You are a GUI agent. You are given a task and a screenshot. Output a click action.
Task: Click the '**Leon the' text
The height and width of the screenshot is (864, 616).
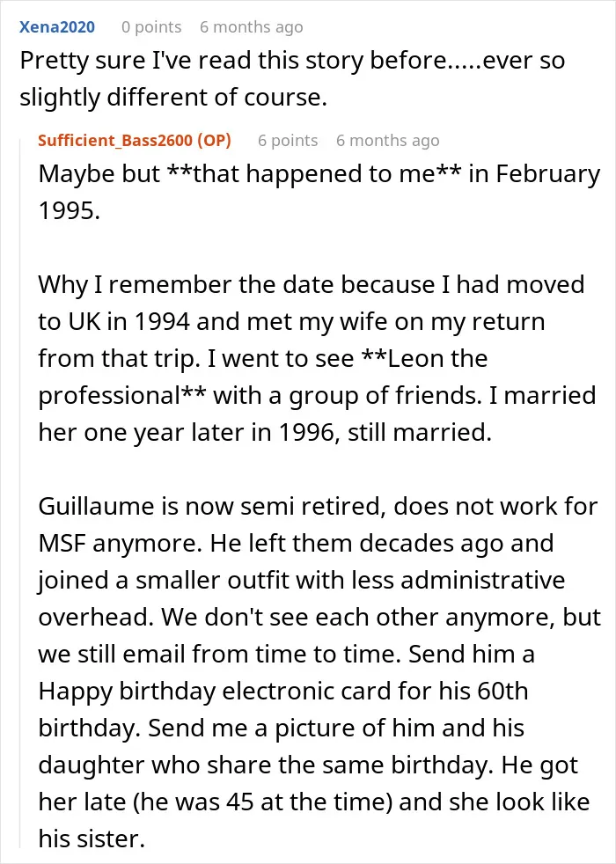[424, 359]
